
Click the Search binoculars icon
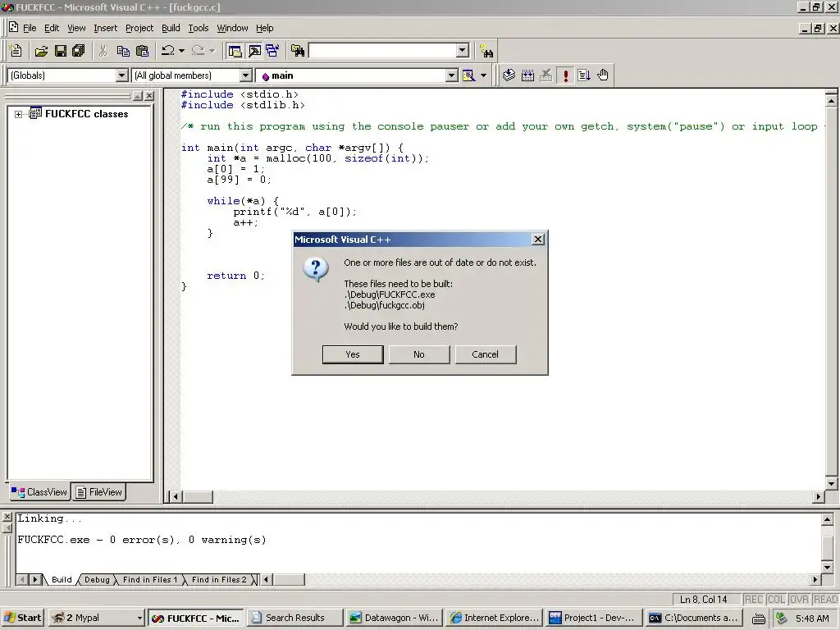486,51
